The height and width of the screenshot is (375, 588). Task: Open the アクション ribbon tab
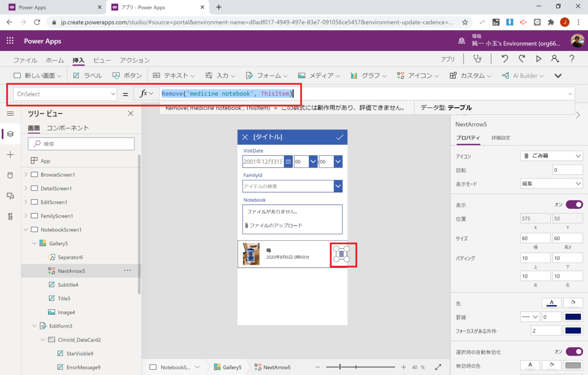[x=135, y=60]
